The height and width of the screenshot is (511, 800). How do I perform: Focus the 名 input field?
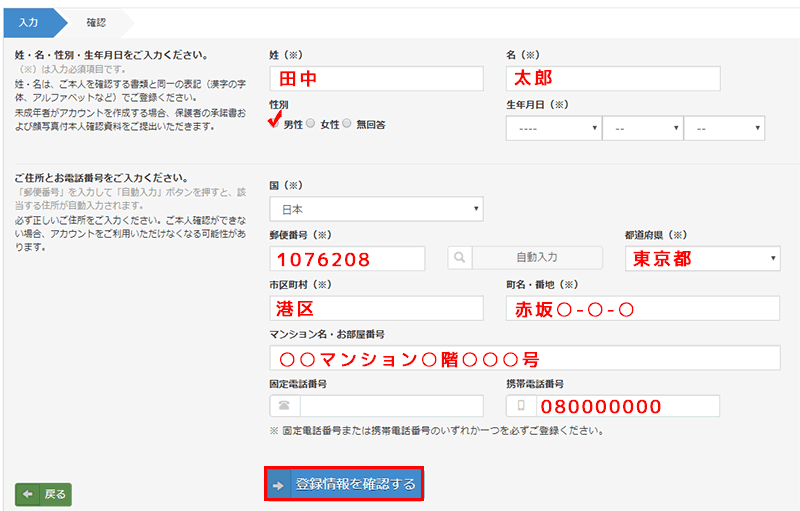click(x=613, y=79)
